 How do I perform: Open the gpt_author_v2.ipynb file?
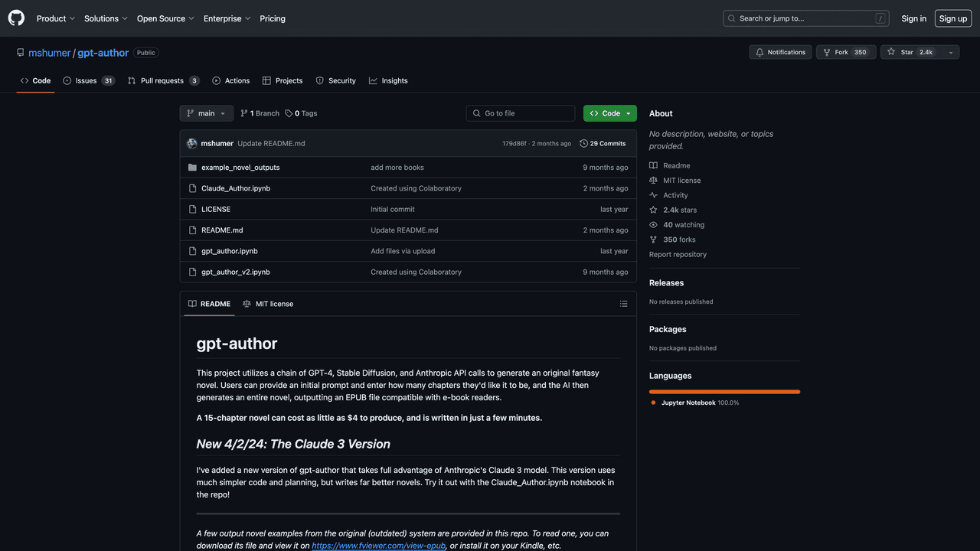pyautogui.click(x=236, y=272)
